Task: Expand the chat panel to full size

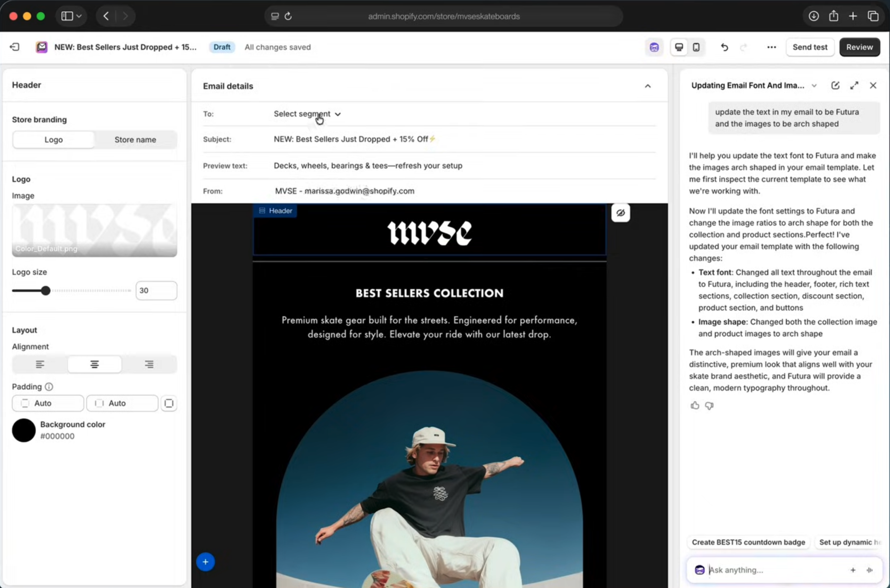Action: click(x=854, y=85)
